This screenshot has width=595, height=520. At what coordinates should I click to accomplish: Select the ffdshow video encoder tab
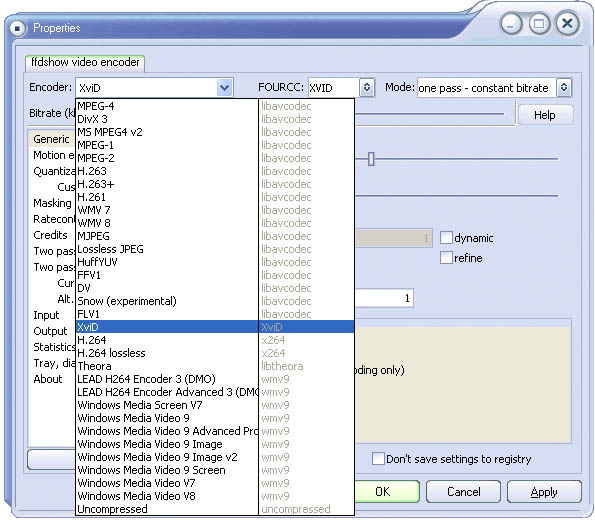point(85,62)
